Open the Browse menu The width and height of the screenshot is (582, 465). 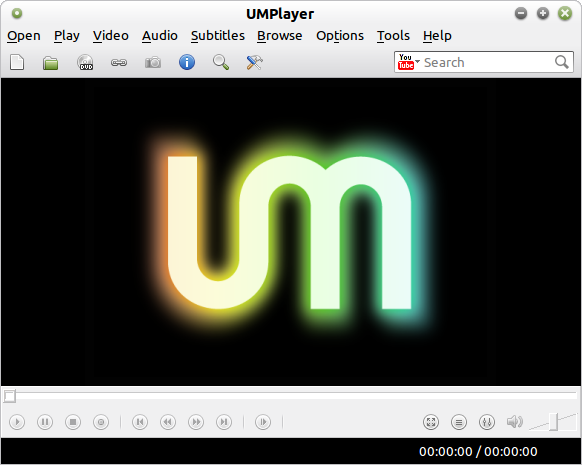coord(279,36)
